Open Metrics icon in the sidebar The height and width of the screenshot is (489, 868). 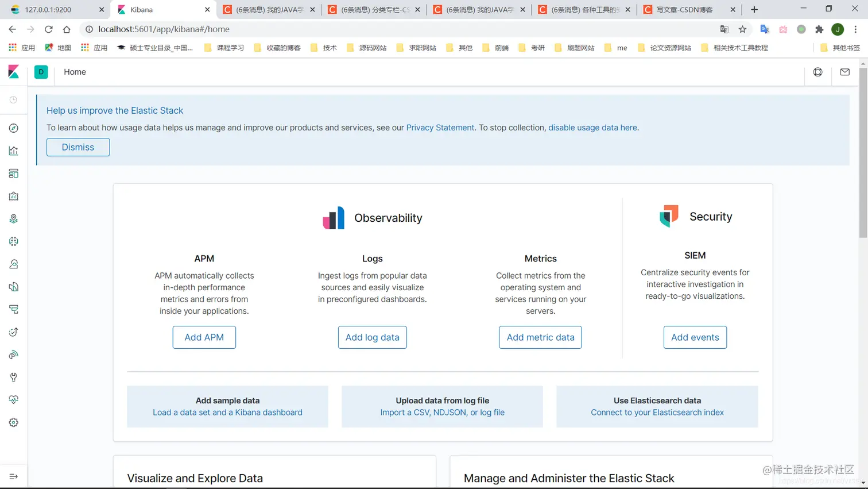14,264
